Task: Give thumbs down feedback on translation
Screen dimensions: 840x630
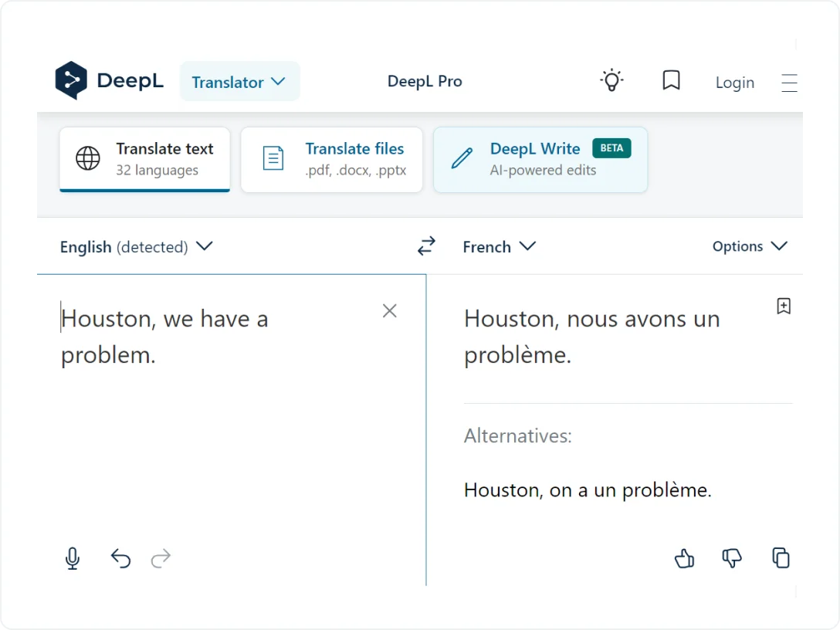Action: [731, 557]
